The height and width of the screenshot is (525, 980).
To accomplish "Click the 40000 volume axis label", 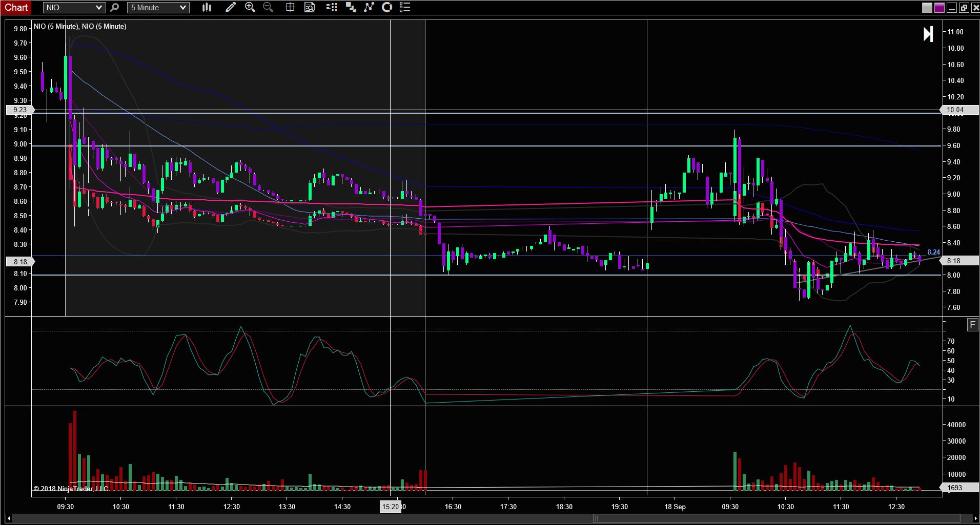I will 956,425.
